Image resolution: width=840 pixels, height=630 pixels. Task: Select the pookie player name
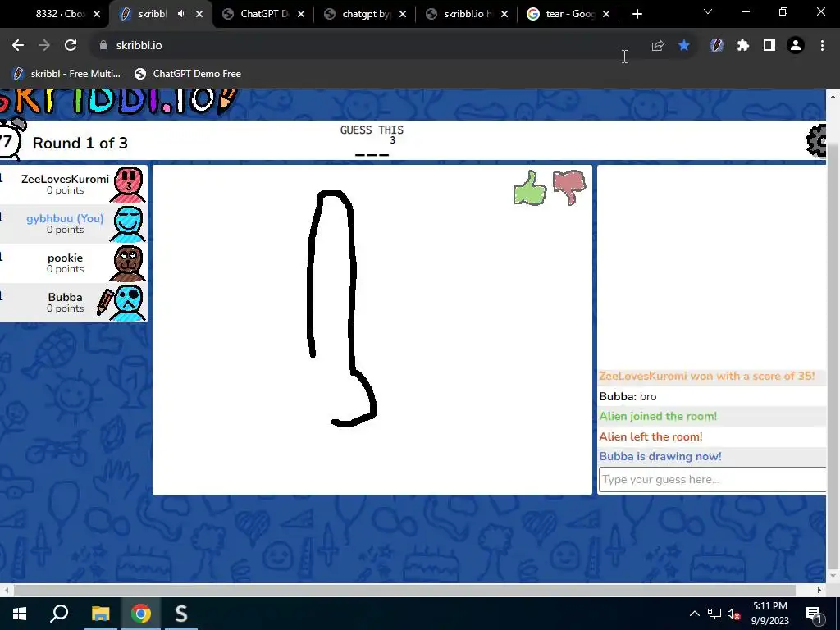pyautogui.click(x=65, y=258)
